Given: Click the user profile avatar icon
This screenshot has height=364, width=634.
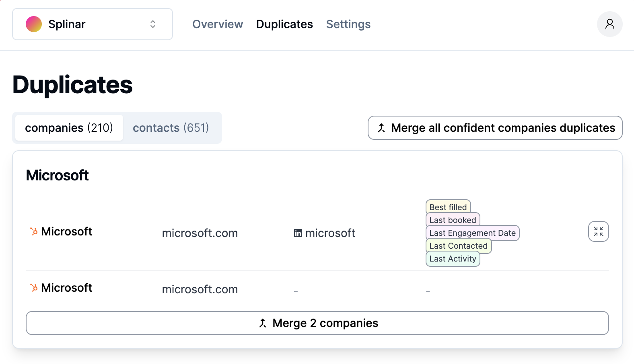Looking at the screenshot, I should [609, 24].
